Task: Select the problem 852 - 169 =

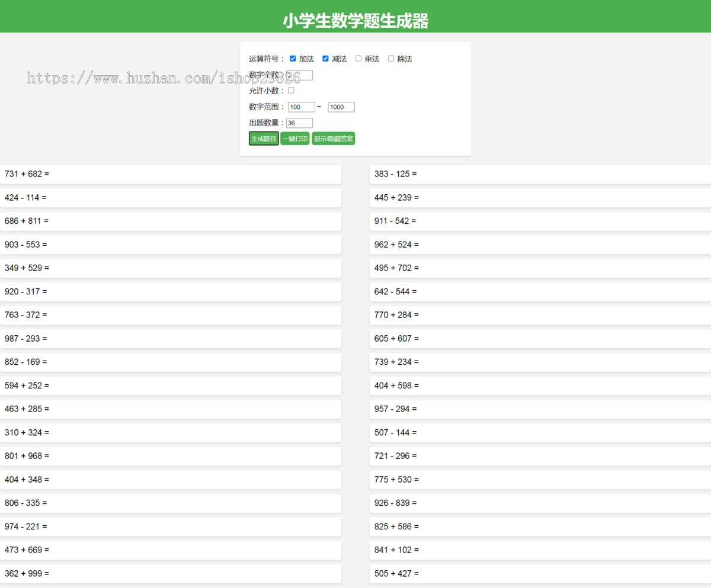Action: click(171, 362)
